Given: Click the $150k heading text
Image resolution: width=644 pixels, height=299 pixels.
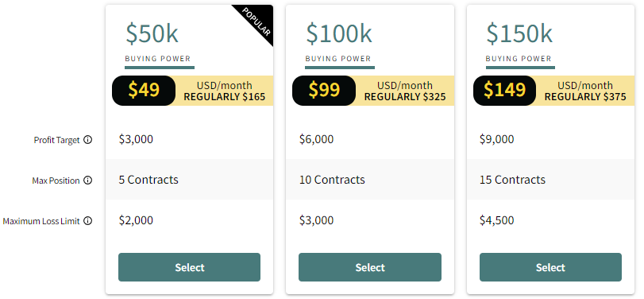Looking at the screenshot, I should (519, 33).
